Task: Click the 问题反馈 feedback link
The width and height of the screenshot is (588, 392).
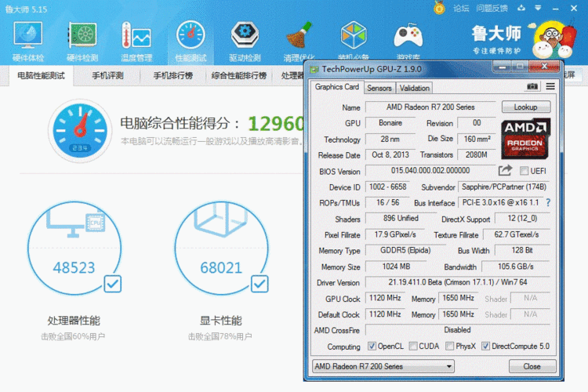Action: coord(492,9)
